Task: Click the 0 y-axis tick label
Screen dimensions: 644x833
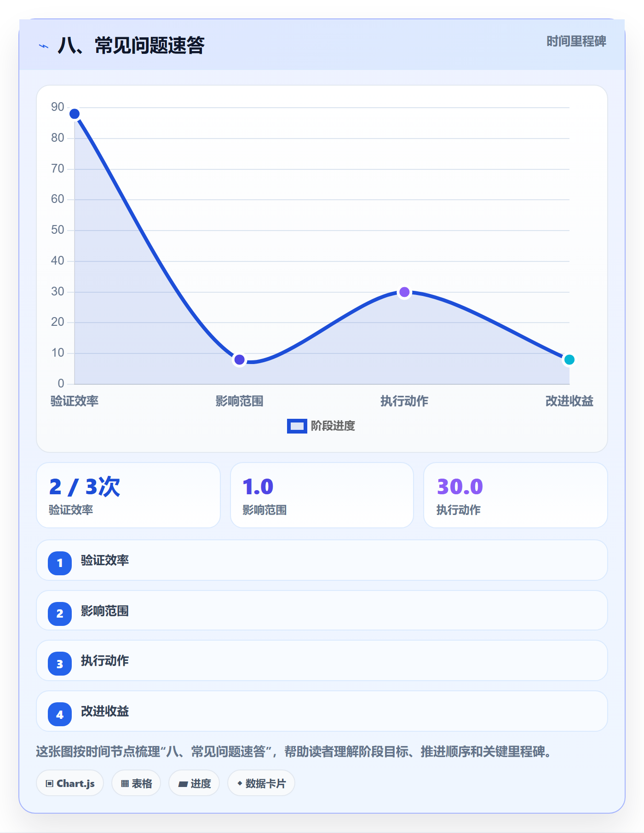Action: [61, 383]
